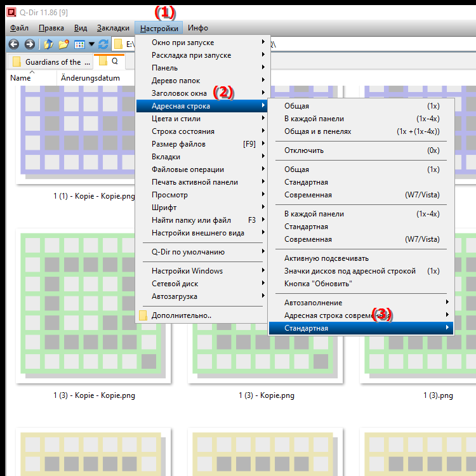Go forward with the right arrow button
The height and width of the screenshot is (476, 476).
[29, 44]
